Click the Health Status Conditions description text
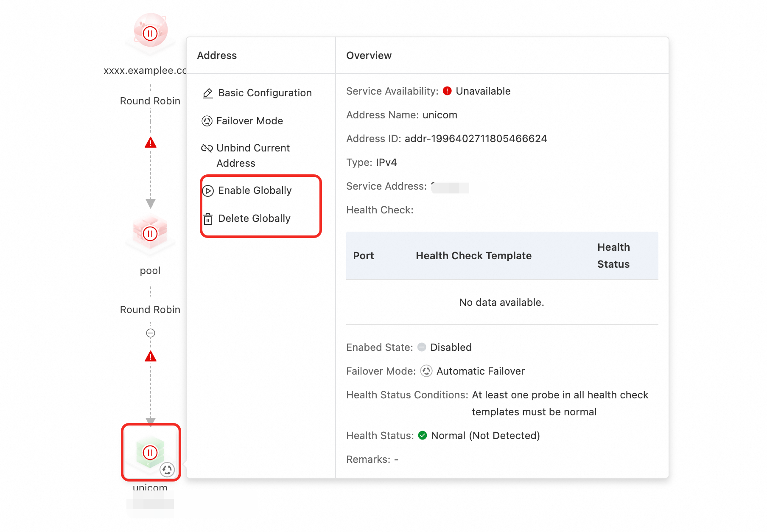The height and width of the screenshot is (532, 767). click(560, 403)
